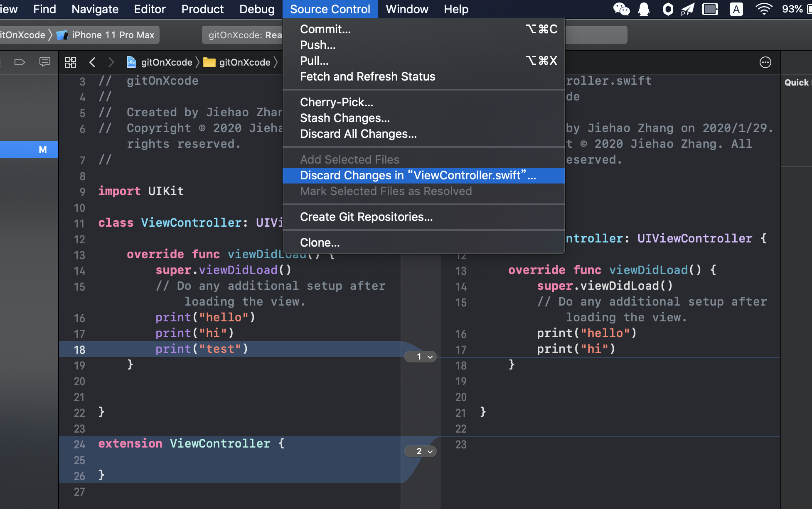Image resolution: width=812 pixels, height=509 pixels.
Task: Open the WeChat menu bar icon
Action: pyautogui.click(x=621, y=9)
